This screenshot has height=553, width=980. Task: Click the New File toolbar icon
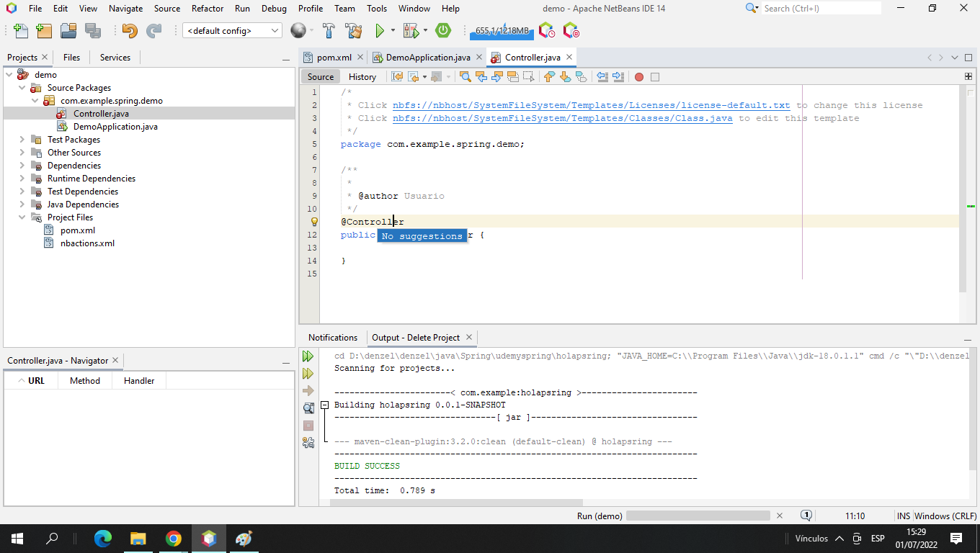(21, 31)
